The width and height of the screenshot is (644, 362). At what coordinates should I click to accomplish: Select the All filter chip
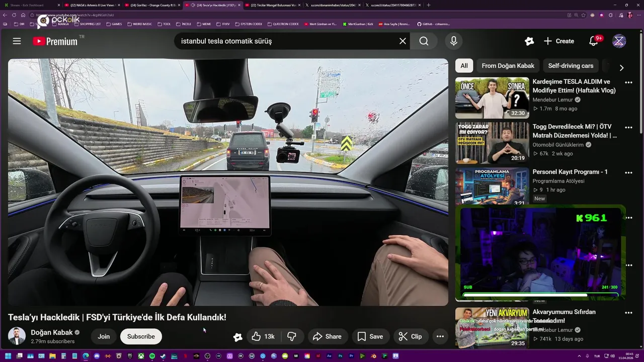point(464,66)
